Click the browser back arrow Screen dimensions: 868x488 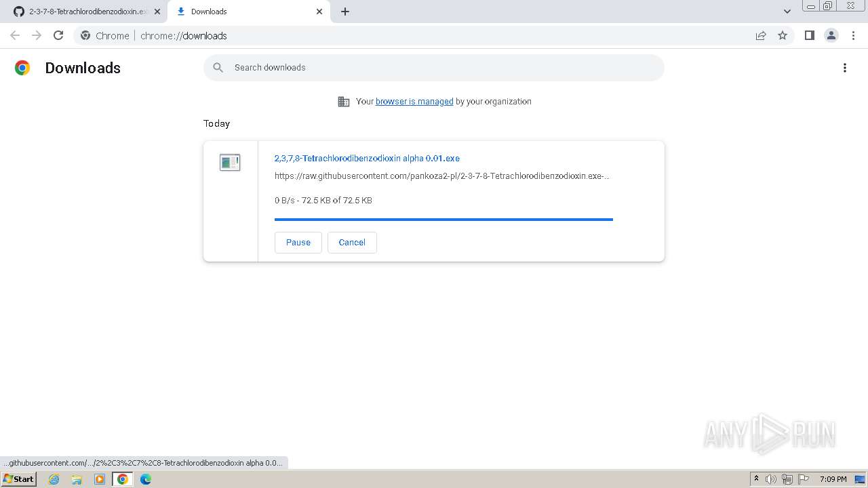[x=15, y=35]
